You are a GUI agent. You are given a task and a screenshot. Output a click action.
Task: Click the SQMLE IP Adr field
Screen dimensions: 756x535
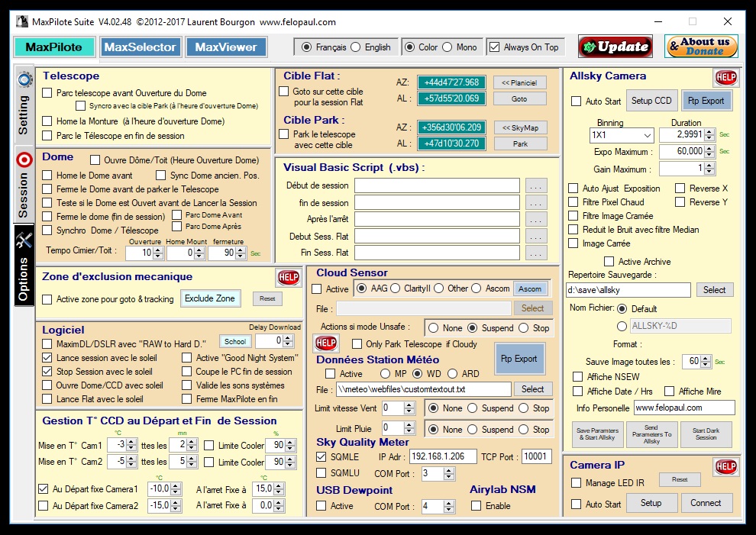click(443, 456)
